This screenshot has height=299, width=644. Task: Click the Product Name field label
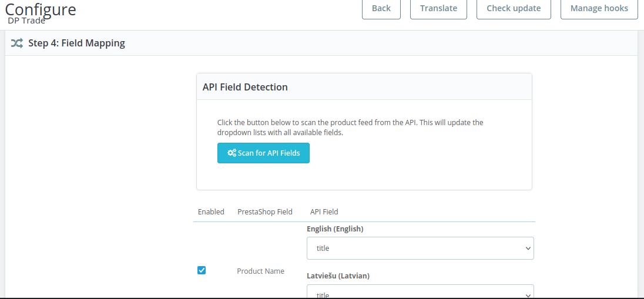click(x=260, y=271)
